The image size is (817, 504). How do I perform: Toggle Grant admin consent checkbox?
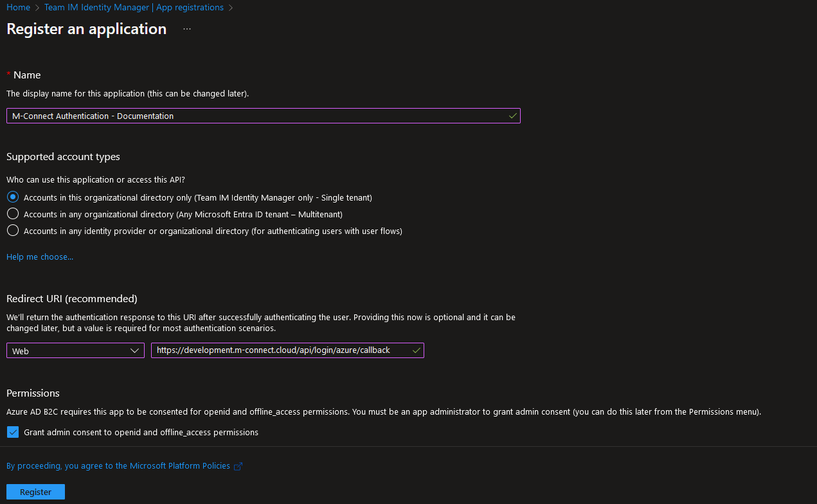(x=13, y=432)
